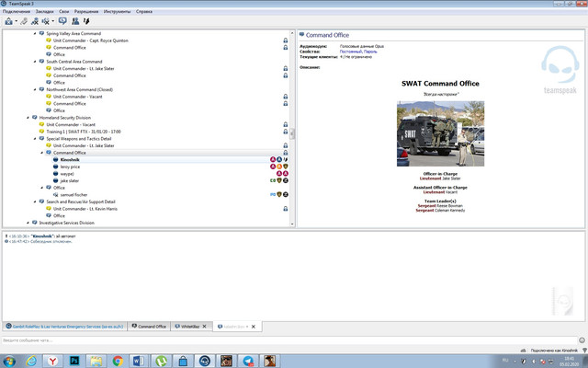The width and height of the screenshot is (588, 368).
Task: Select user samuel fischer
Action: pyautogui.click(x=73, y=195)
